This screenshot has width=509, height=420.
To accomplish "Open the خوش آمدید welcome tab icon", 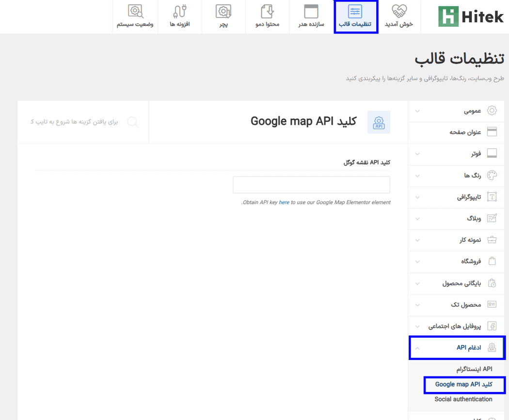I will click(399, 11).
